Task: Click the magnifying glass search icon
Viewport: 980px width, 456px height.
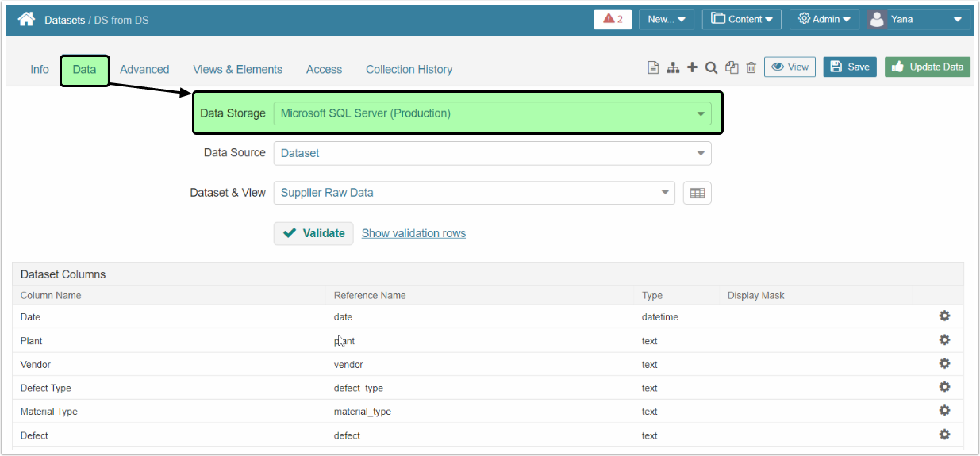Action: tap(712, 68)
